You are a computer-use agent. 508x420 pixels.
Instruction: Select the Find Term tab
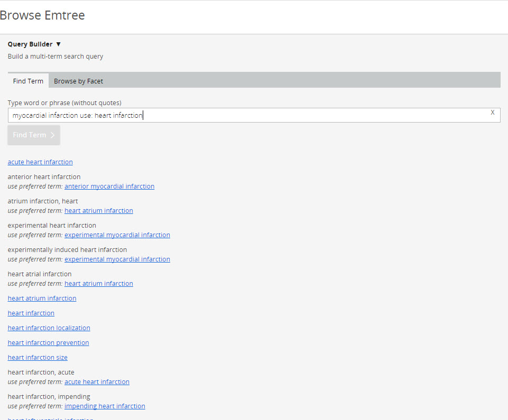pyautogui.click(x=28, y=81)
